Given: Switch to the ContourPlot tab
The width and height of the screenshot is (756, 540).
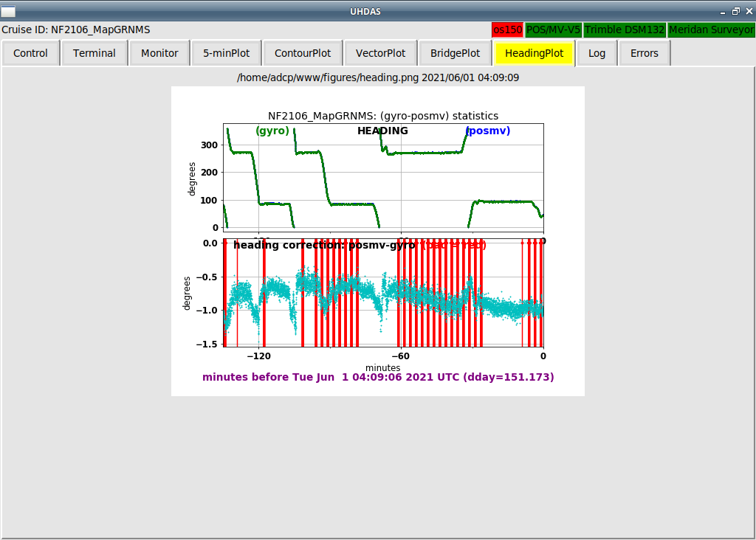Looking at the screenshot, I should point(302,53).
